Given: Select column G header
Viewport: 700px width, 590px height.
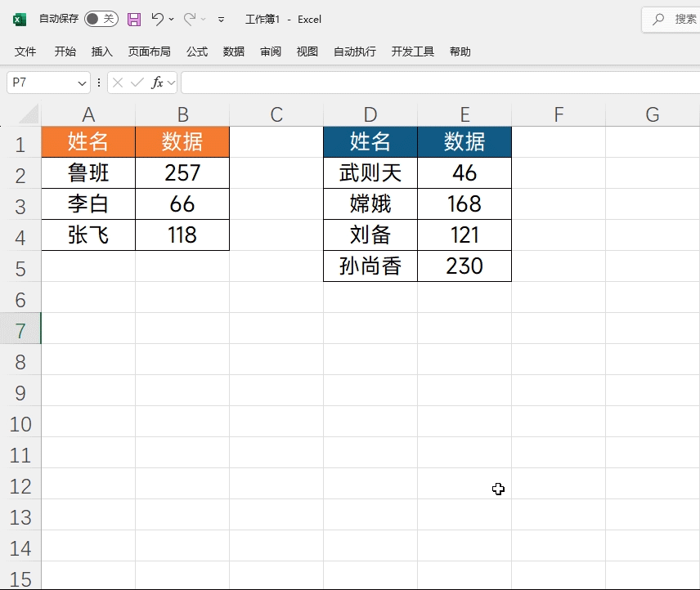Looking at the screenshot, I should click(x=653, y=114).
